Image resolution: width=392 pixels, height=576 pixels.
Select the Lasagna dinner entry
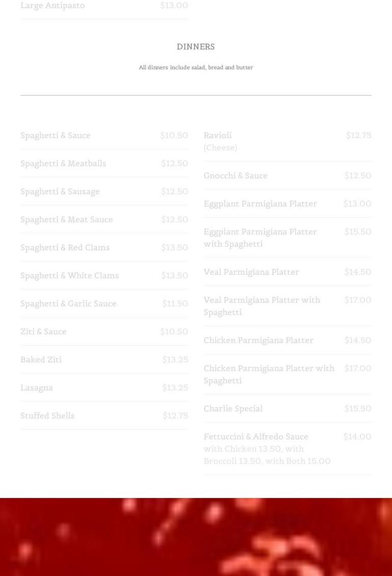(x=37, y=388)
